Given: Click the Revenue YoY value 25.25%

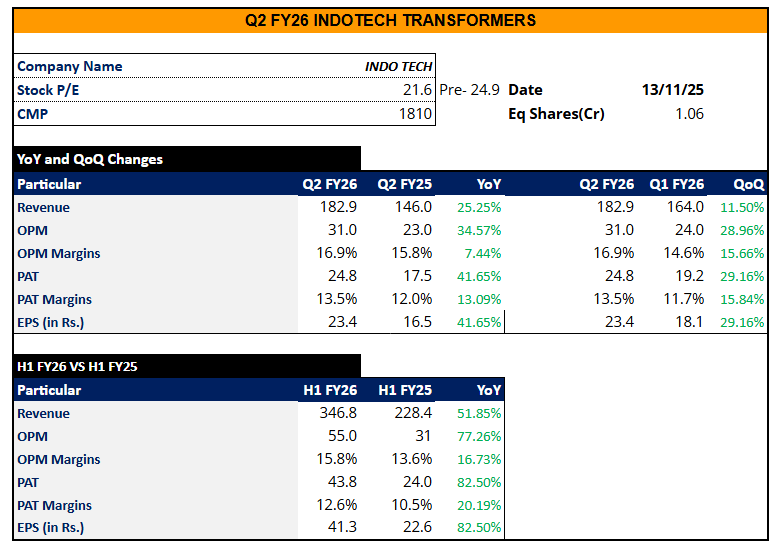Looking at the screenshot, I should coord(479,208).
